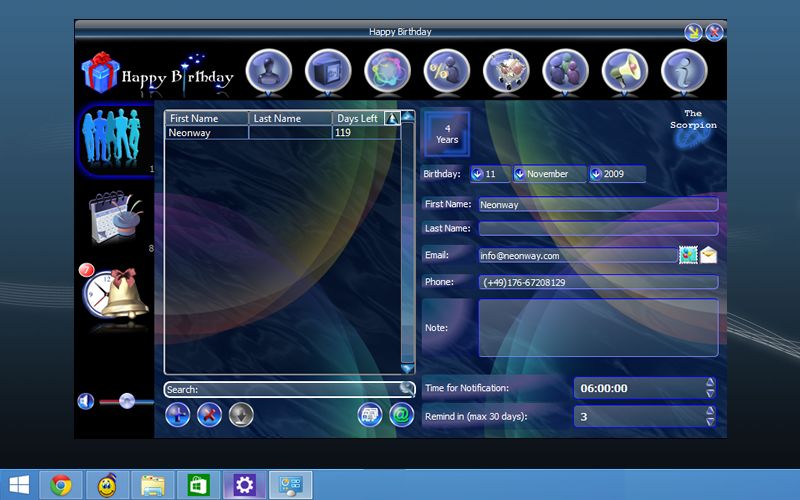Open the group of people icon in toolbar
Image resolution: width=800 pixels, height=500 pixels.
click(x=565, y=71)
